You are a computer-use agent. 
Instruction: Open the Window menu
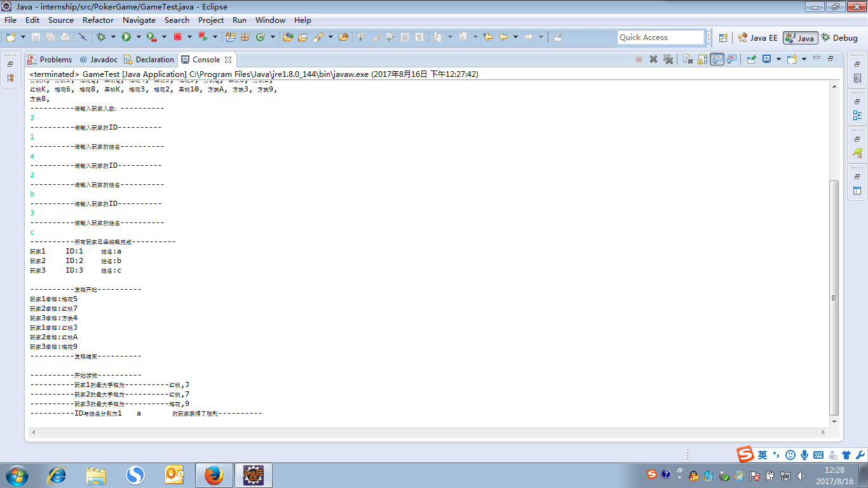coord(270,20)
